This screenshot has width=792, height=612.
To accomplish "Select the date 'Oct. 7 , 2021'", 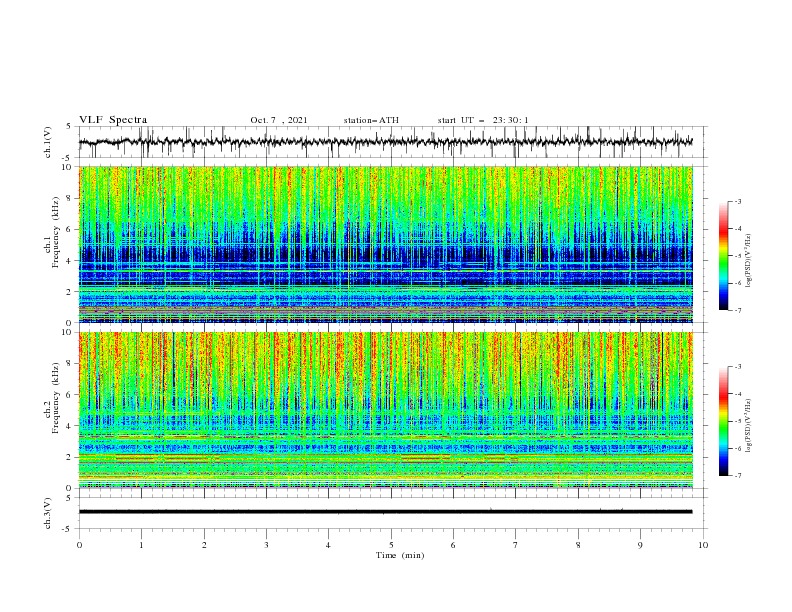I will 279,120.
